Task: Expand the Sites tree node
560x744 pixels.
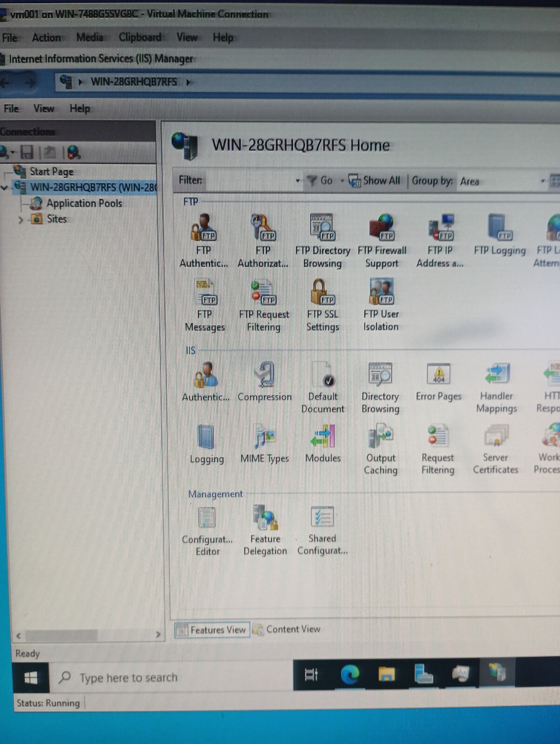Action: coord(20,219)
